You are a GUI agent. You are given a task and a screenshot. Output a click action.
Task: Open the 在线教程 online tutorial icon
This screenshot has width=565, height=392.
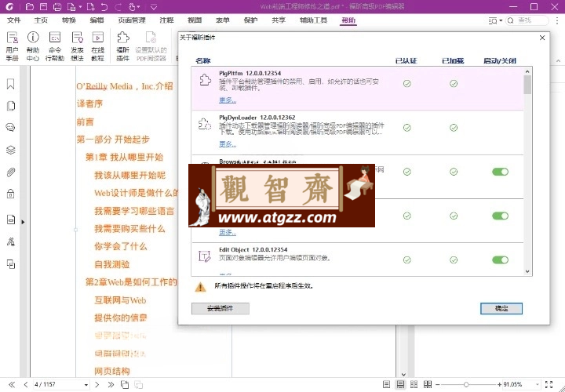97,46
